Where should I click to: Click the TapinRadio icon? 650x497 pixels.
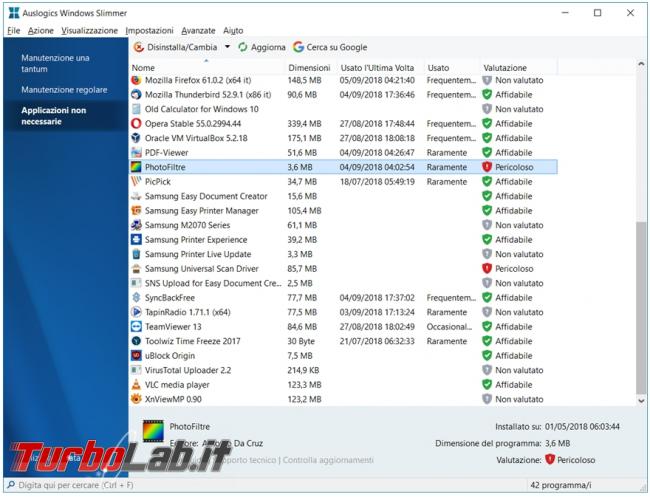pos(136,313)
